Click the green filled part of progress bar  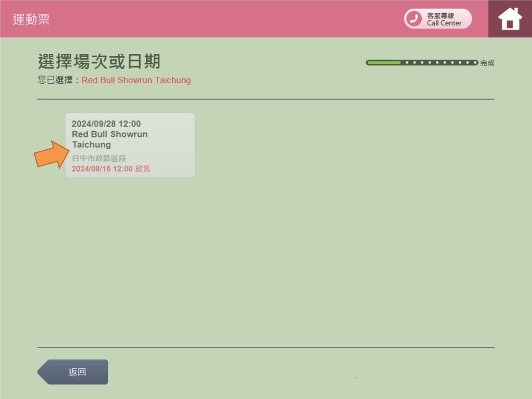click(384, 63)
